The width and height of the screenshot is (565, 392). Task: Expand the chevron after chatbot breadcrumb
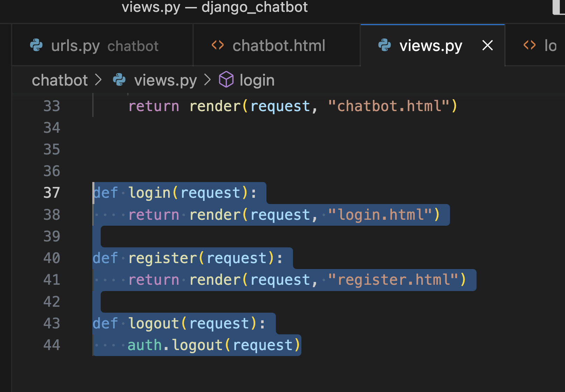point(99,80)
